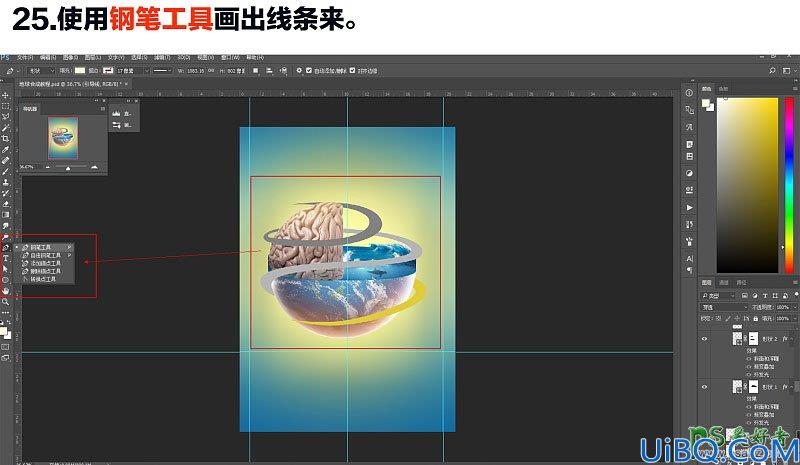The image size is (800, 465).
Task: Select the History Brush tool
Action: pos(6,193)
